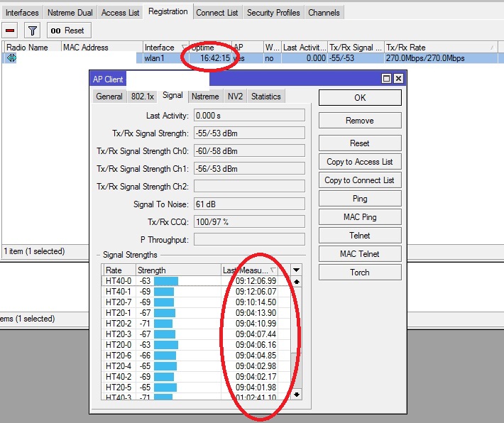Click the red minus remove icon
Screen dimensions: 504x423
(x=10, y=31)
